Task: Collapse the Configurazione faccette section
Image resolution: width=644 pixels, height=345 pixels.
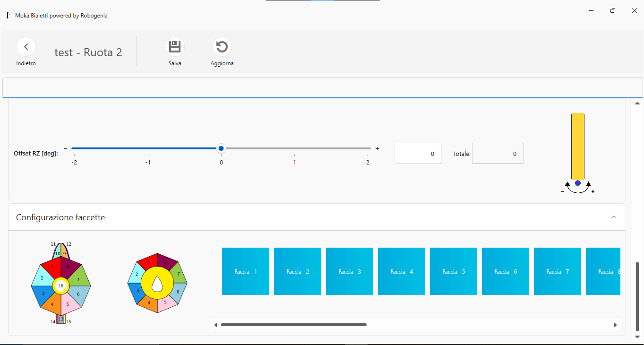Action: [x=614, y=217]
